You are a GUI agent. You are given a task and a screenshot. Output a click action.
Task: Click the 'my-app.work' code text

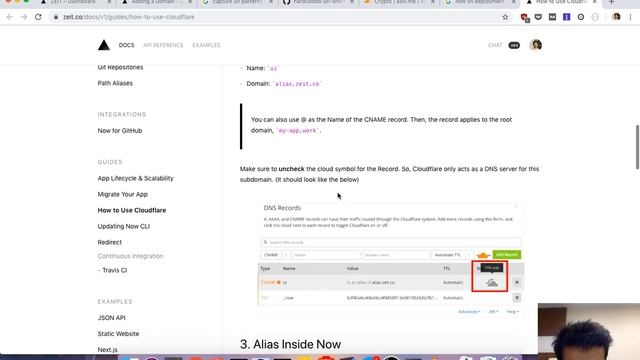pyautogui.click(x=298, y=131)
